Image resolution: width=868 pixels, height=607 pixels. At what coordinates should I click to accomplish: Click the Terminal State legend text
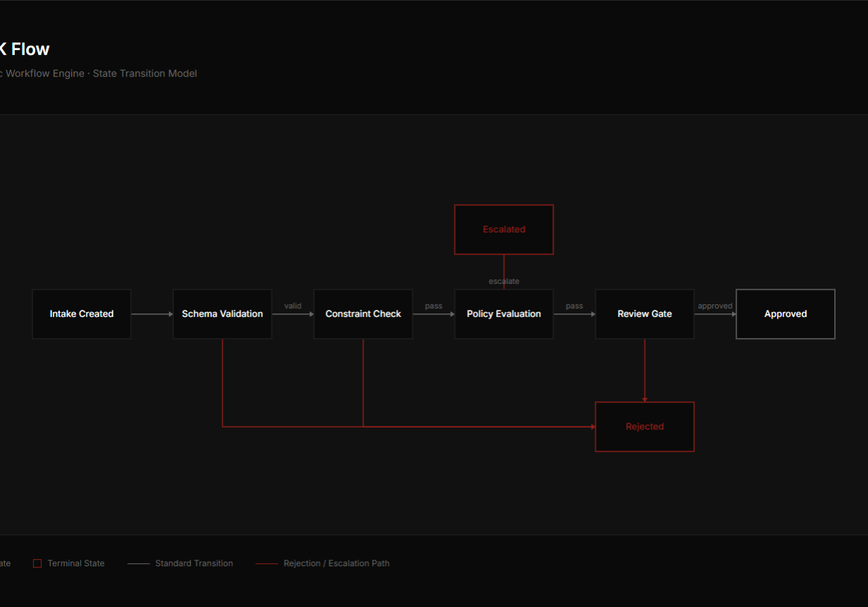(76, 563)
